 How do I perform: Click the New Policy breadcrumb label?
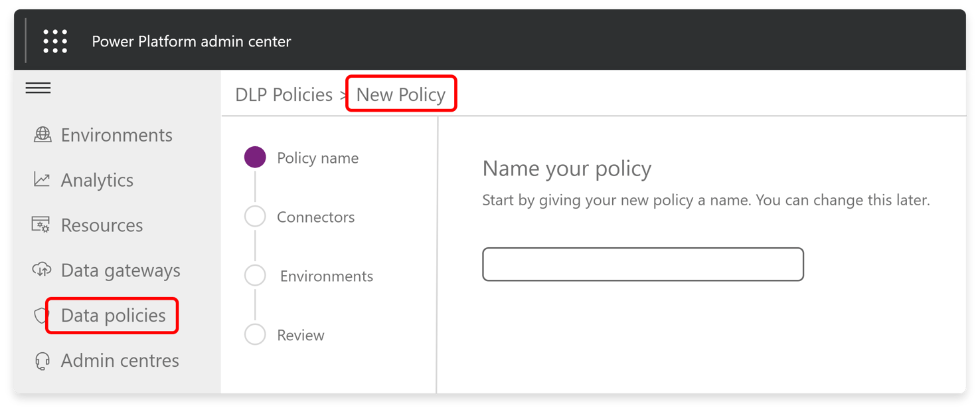pos(400,94)
